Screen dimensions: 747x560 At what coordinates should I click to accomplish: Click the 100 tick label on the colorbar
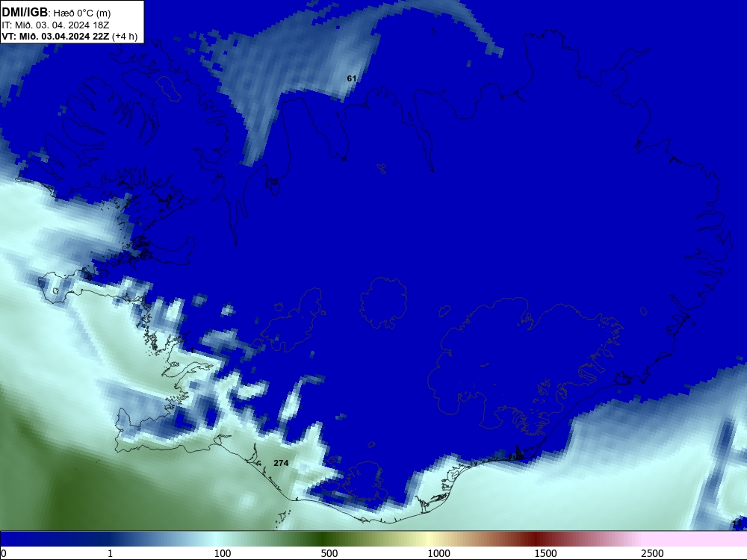tap(223, 553)
